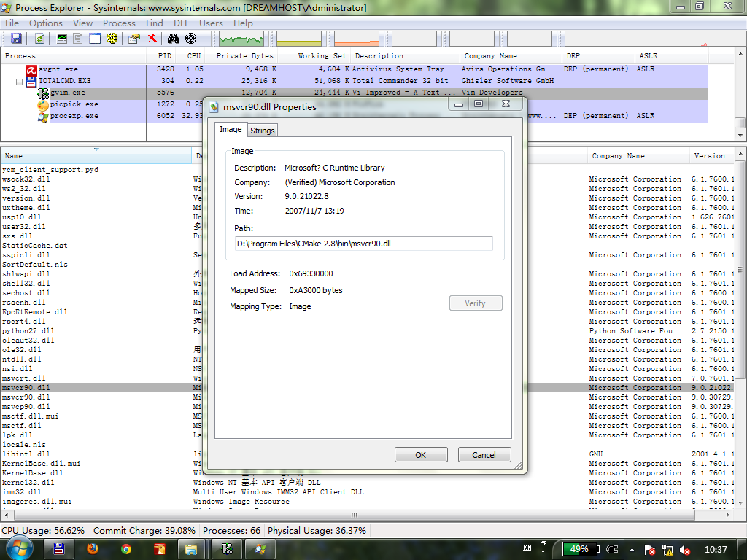Click the TOTALCMD.EXE floppy icon

pyautogui.click(x=31, y=81)
